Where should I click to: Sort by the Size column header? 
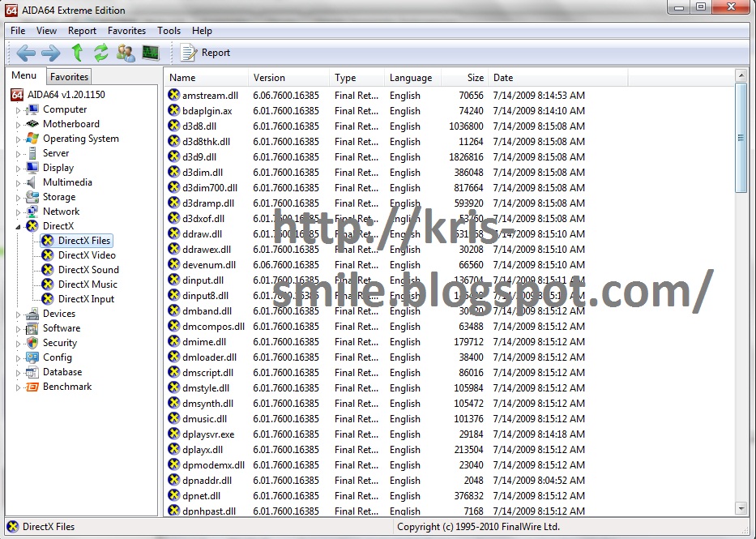[464, 78]
